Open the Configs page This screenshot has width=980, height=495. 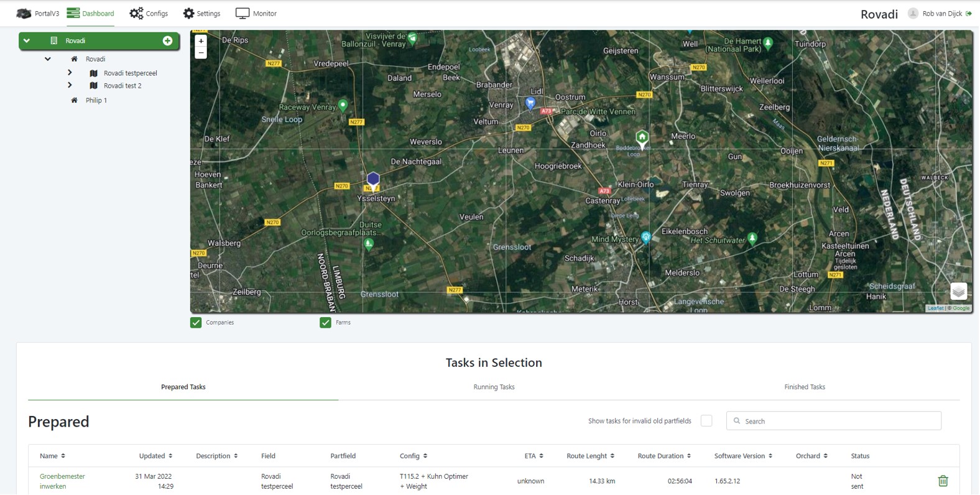(x=149, y=13)
